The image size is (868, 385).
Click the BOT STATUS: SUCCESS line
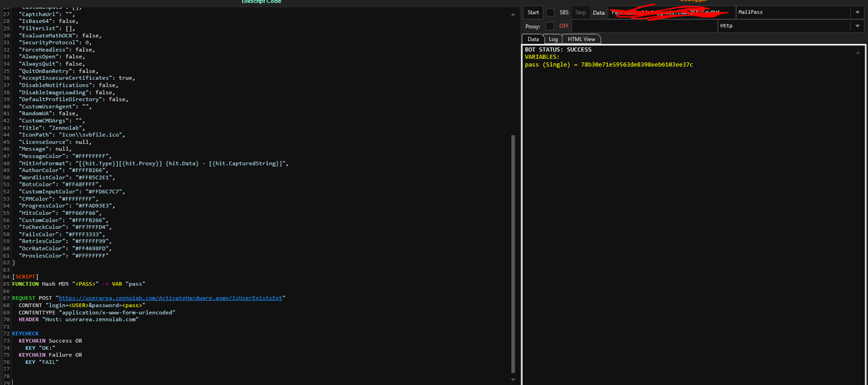558,49
